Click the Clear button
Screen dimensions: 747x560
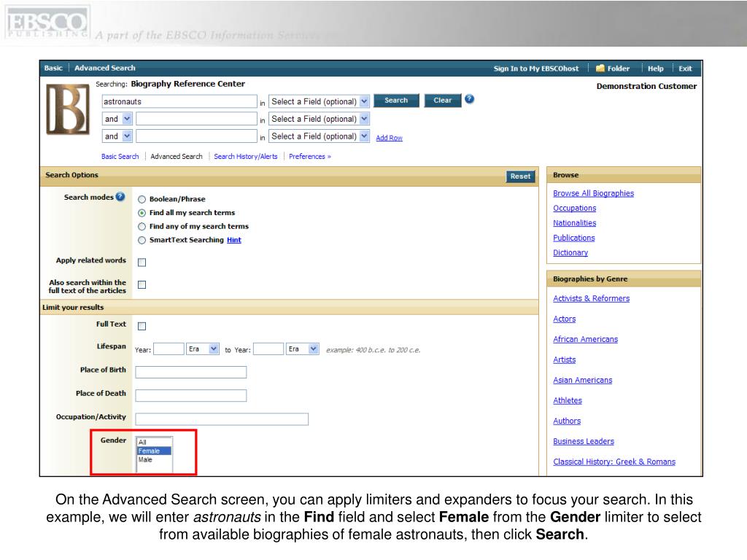443,101
